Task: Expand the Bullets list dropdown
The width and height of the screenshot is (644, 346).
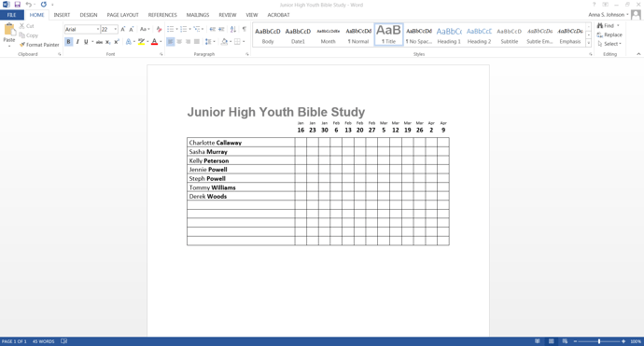Action: pos(177,29)
